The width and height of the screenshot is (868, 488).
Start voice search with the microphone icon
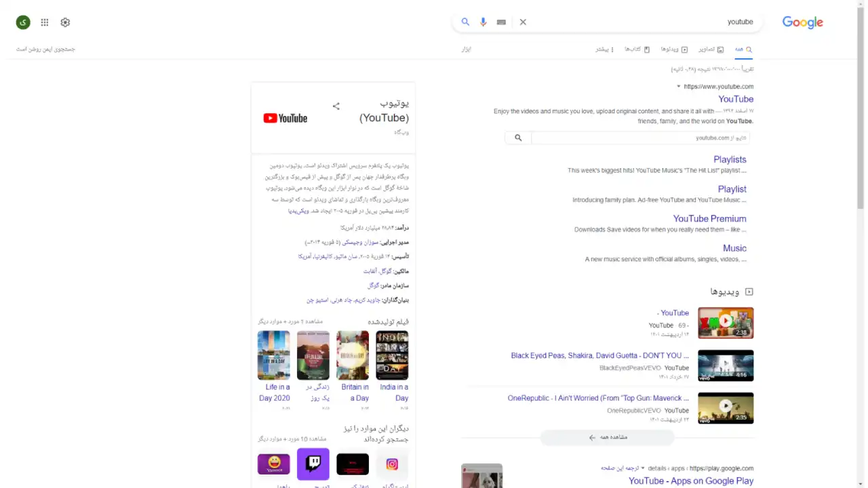pos(483,22)
